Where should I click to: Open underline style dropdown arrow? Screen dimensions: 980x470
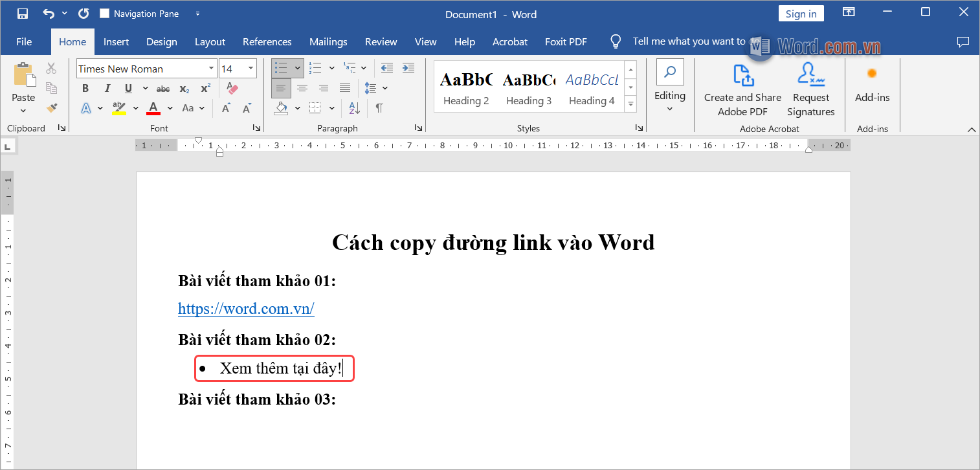[x=145, y=89]
